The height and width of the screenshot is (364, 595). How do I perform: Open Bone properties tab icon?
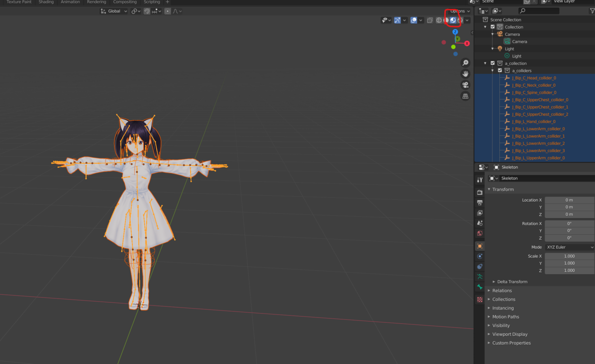[479, 287]
